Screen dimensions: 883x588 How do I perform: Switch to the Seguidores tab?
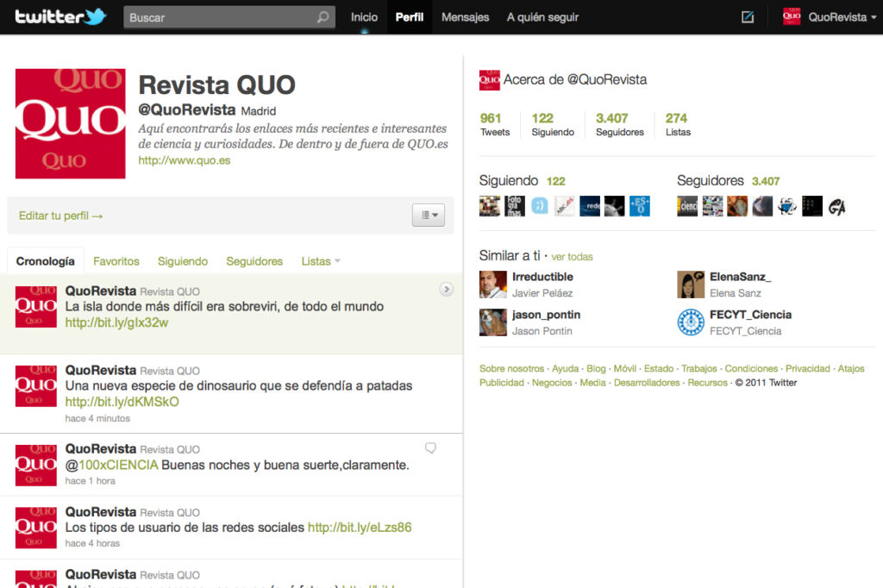254,261
